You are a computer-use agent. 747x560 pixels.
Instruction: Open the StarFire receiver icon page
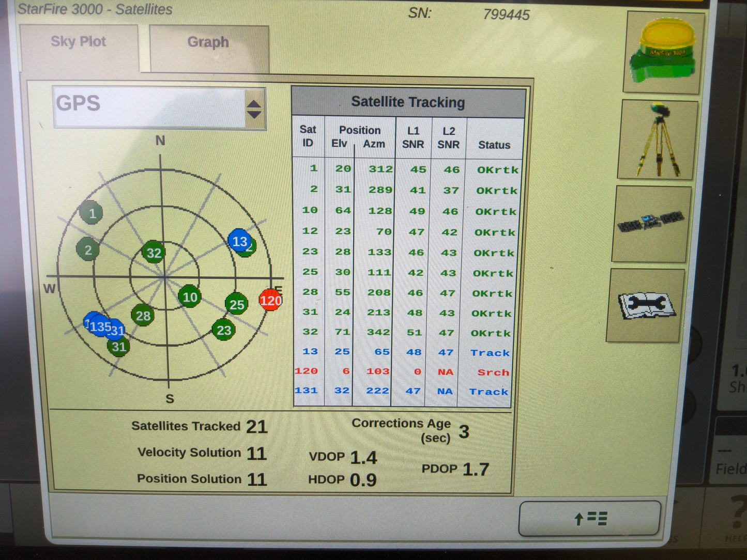(x=664, y=53)
